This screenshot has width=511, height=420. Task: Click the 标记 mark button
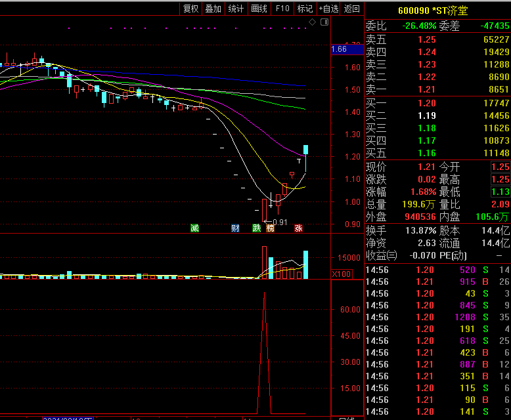305,9
